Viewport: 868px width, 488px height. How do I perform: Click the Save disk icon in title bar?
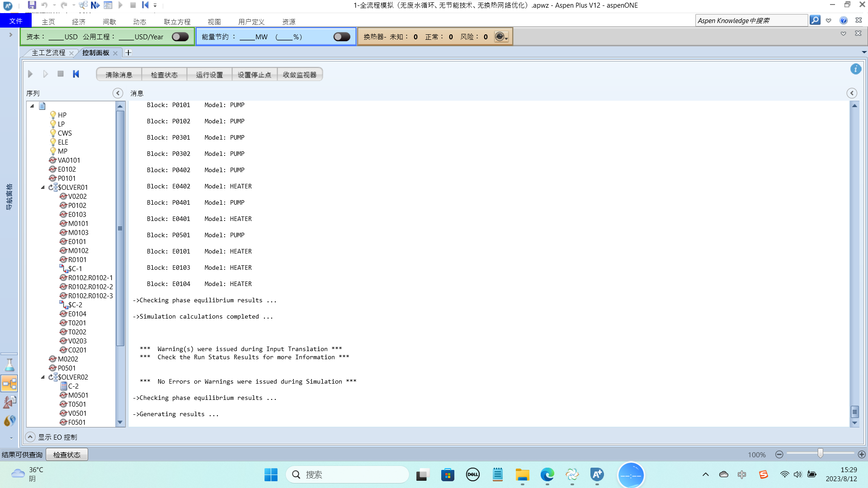[x=32, y=5]
